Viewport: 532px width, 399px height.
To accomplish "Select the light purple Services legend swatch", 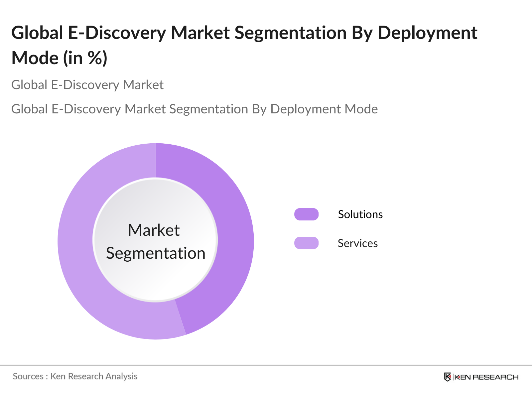I will click(x=307, y=243).
